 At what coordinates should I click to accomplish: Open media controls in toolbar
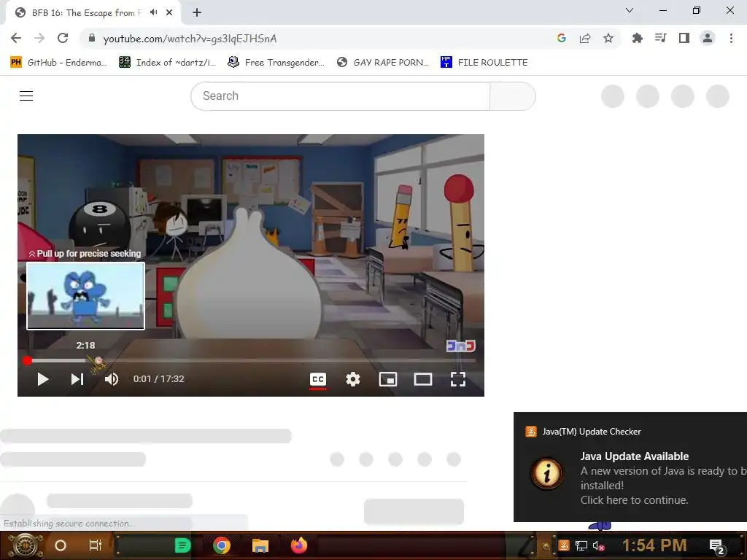point(661,38)
